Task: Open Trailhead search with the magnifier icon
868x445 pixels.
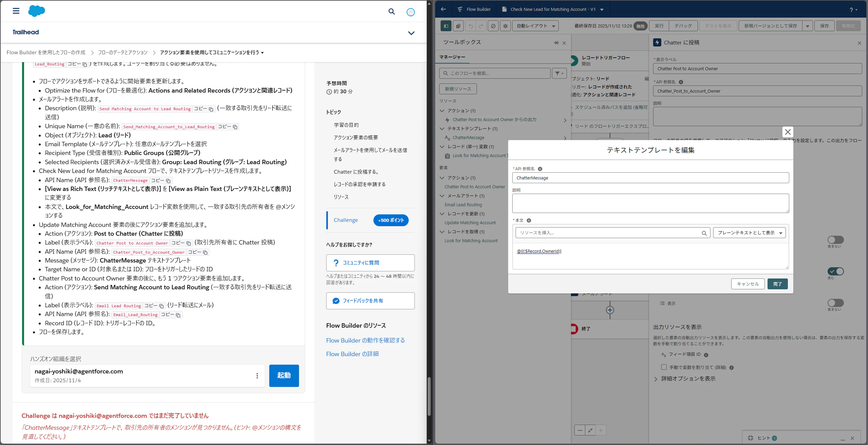Action: pyautogui.click(x=391, y=12)
